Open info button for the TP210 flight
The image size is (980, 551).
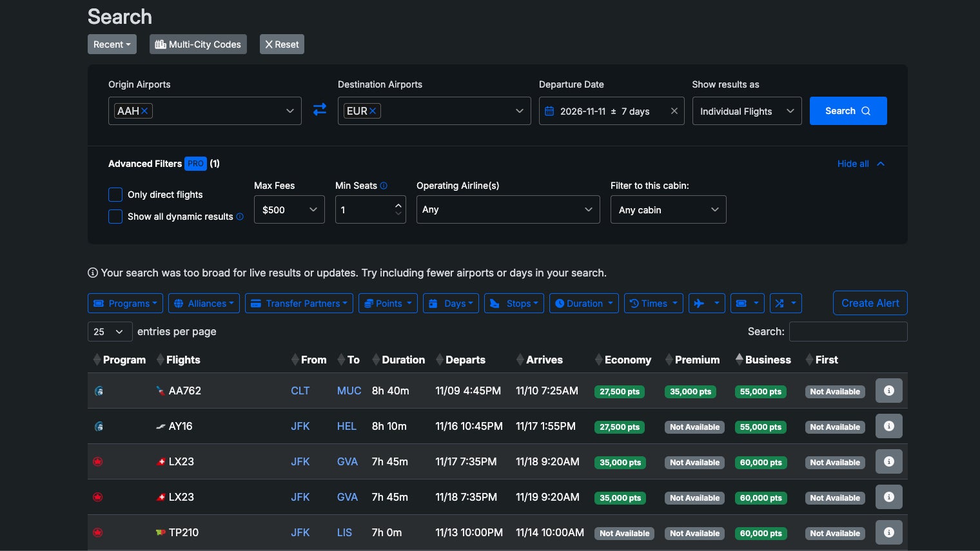click(x=888, y=532)
